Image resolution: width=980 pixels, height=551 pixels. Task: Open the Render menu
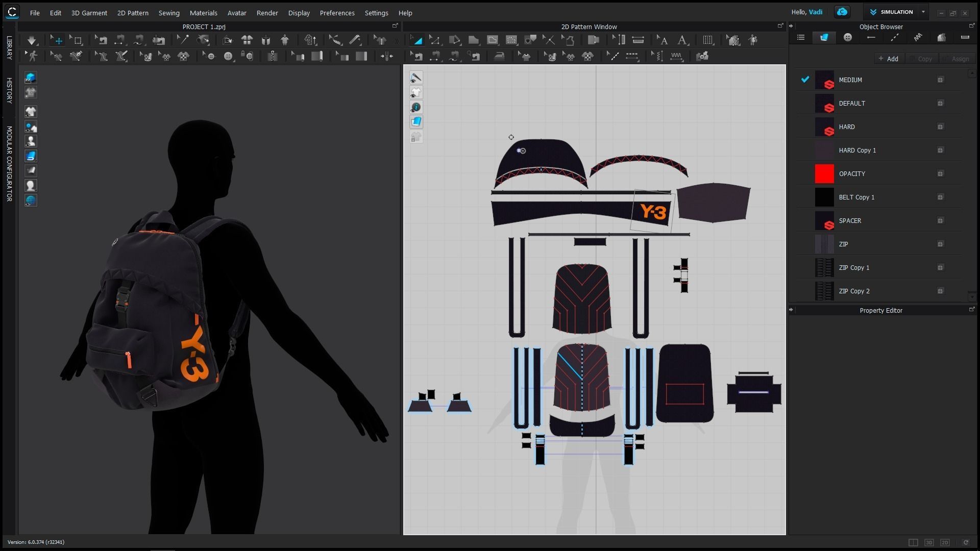point(267,13)
